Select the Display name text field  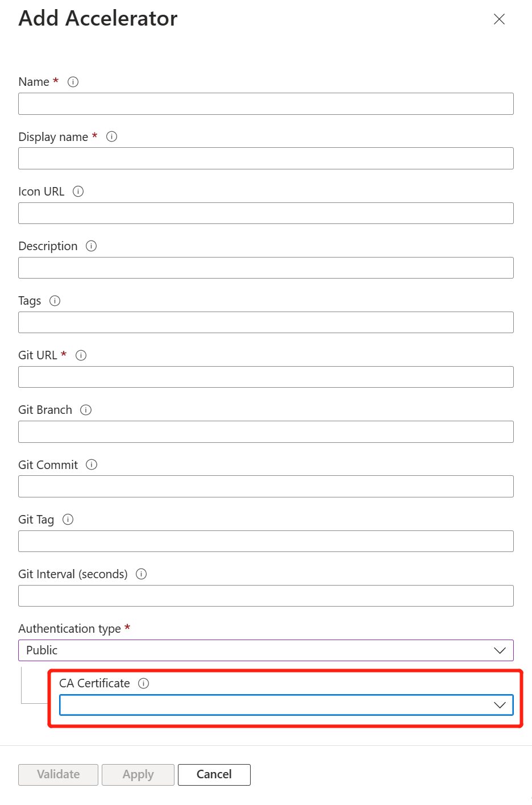266,159
